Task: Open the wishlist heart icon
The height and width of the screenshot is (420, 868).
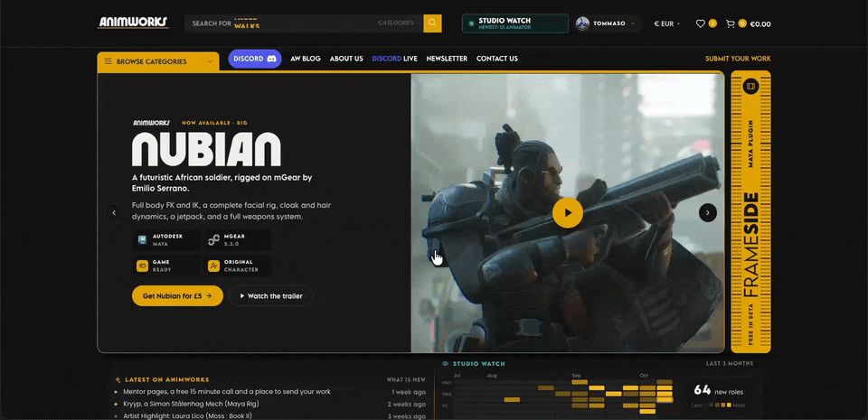Action: (x=700, y=23)
